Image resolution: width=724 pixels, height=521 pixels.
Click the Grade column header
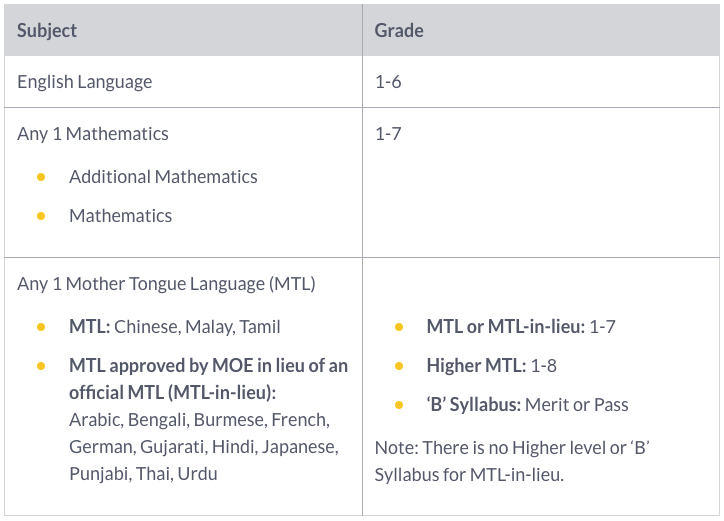click(x=399, y=30)
